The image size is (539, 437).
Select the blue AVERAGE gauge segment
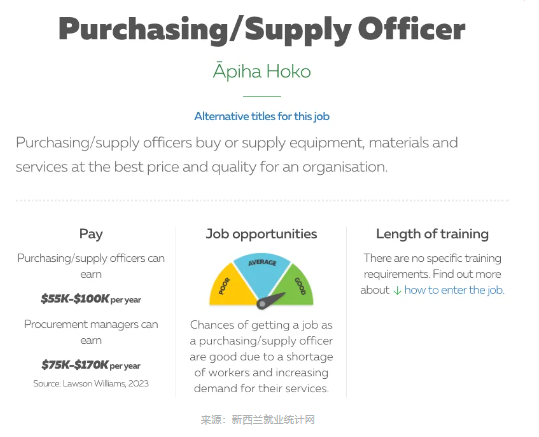coord(262,272)
